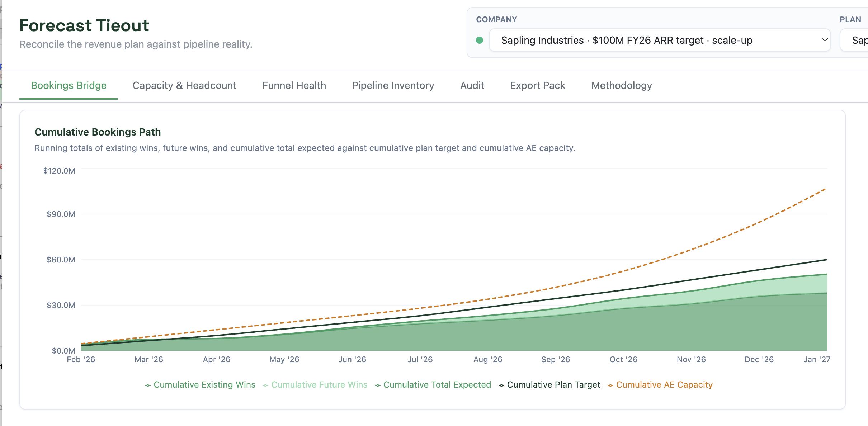Open the Funnel Health tab

(x=294, y=85)
